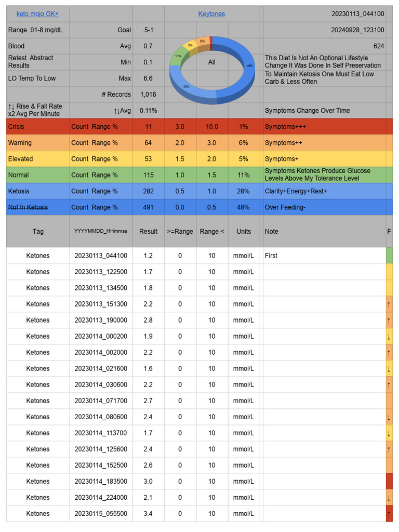Click the Warning percentage "6%"
The height and width of the screenshot is (532, 399).
pos(243,143)
